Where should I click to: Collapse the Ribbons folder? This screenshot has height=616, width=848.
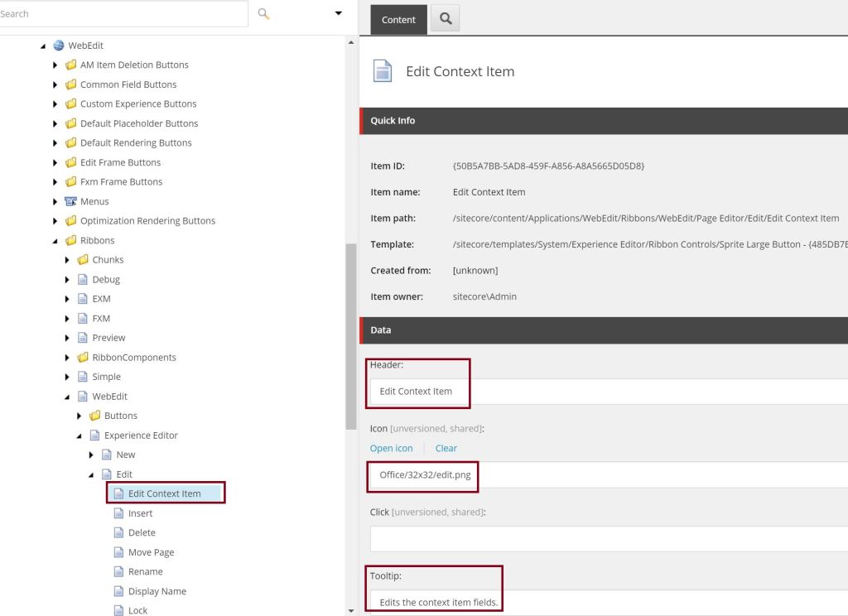point(55,241)
